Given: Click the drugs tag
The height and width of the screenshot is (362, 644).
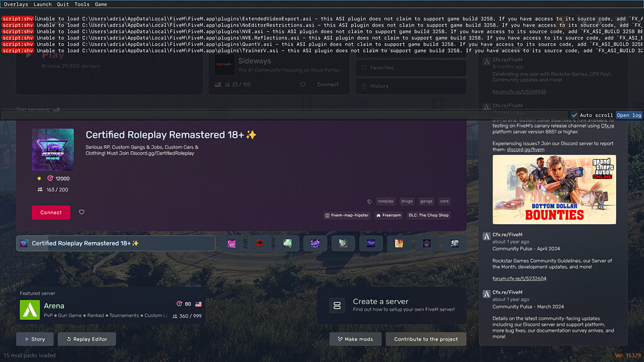Looking at the screenshot, I should tap(407, 201).
